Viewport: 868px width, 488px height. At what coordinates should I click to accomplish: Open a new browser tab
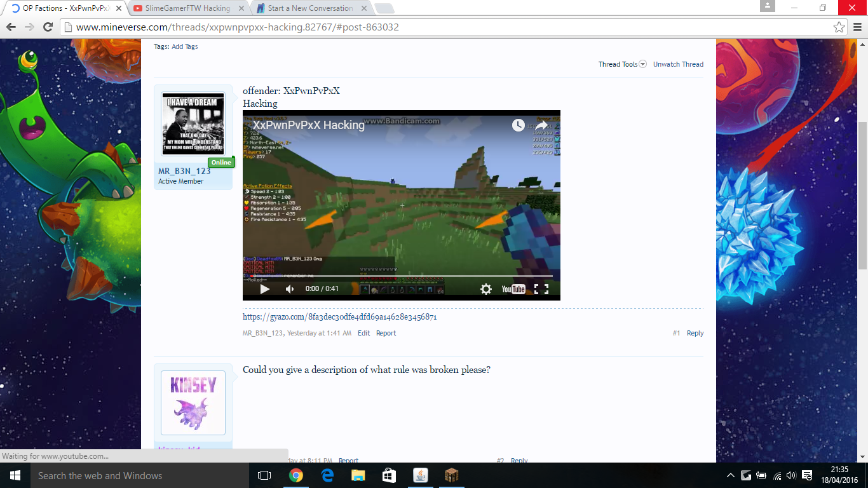384,8
